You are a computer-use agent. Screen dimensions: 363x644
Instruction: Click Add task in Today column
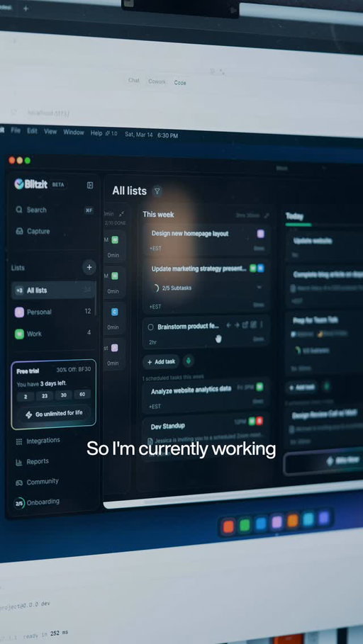[x=302, y=387]
